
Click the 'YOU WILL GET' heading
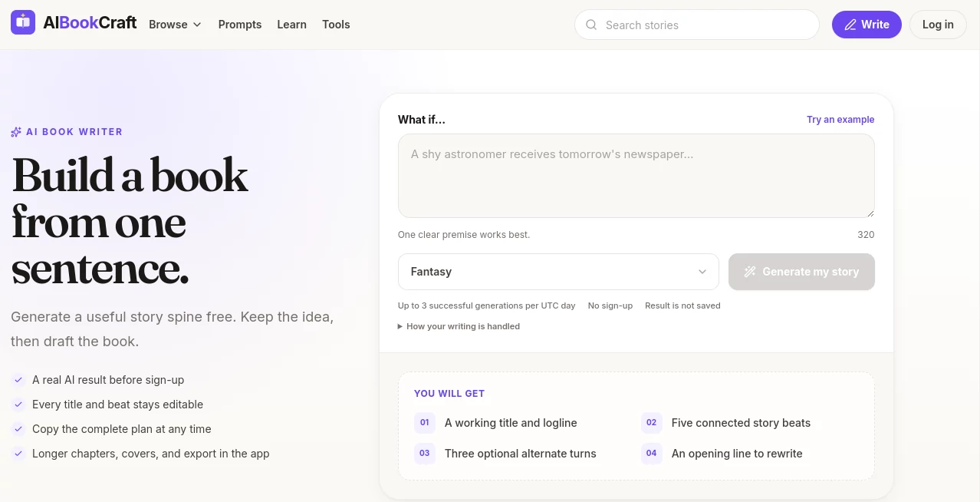pos(449,394)
